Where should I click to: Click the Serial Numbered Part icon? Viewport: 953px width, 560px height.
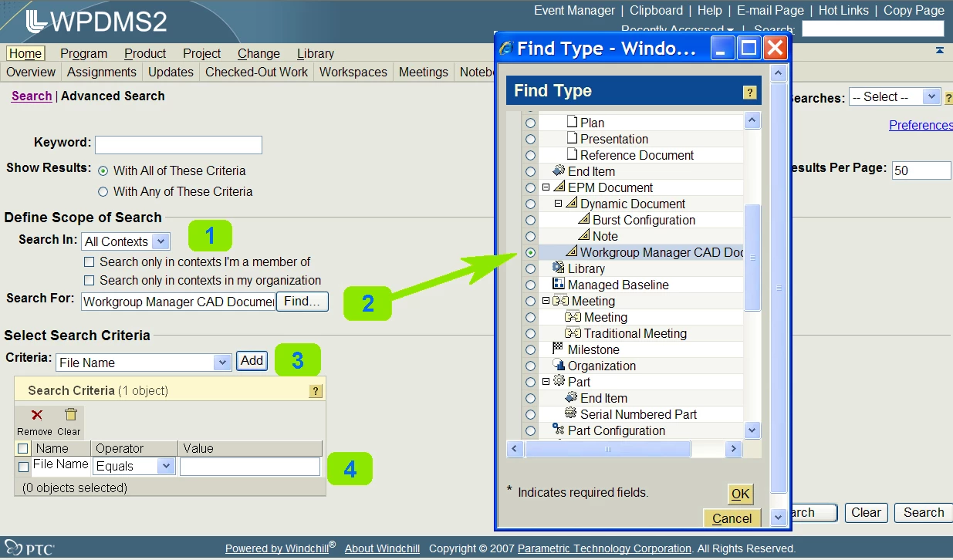point(571,413)
